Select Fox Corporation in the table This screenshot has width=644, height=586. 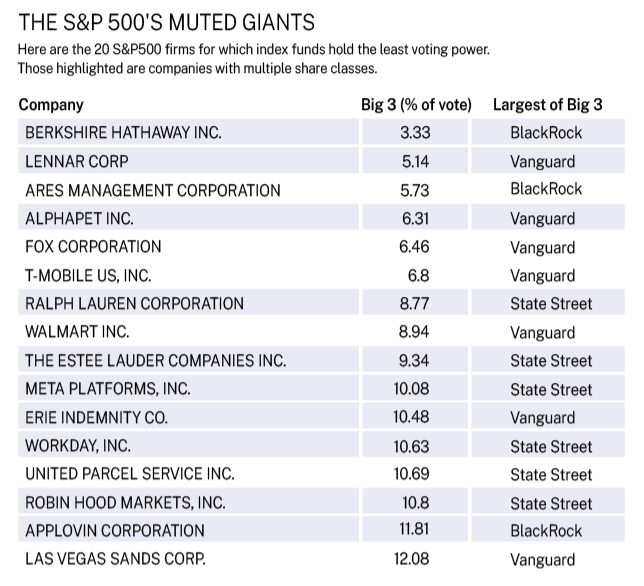point(93,247)
